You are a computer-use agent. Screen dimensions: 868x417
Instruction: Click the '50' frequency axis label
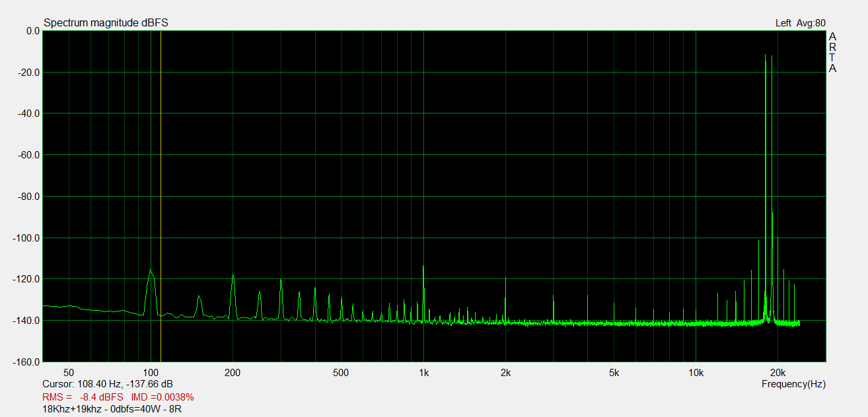(69, 372)
